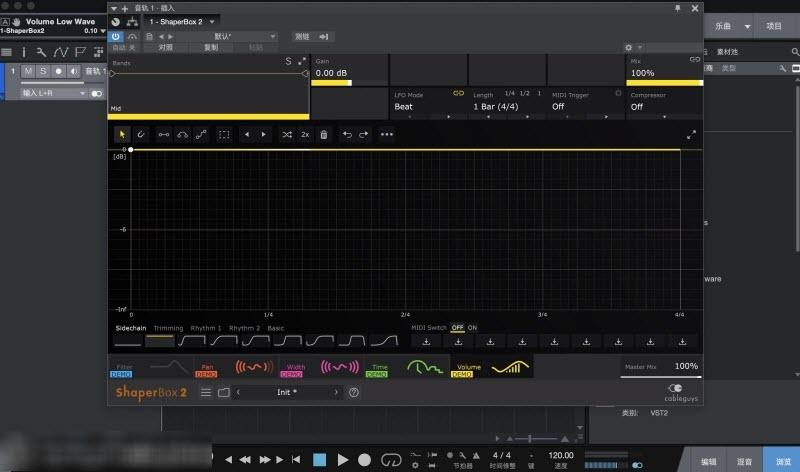Toggle loop mode in transport
The width and height of the screenshot is (800, 472).
click(391, 460)
